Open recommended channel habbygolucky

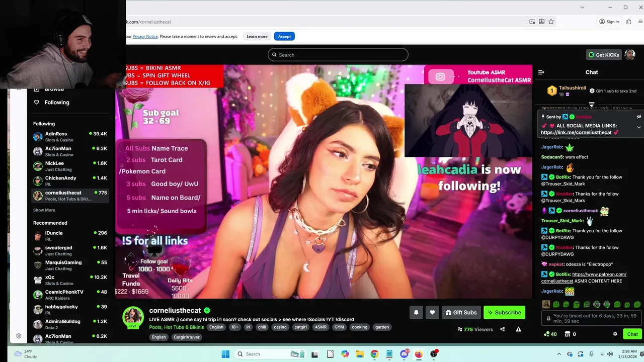(70, 309)
